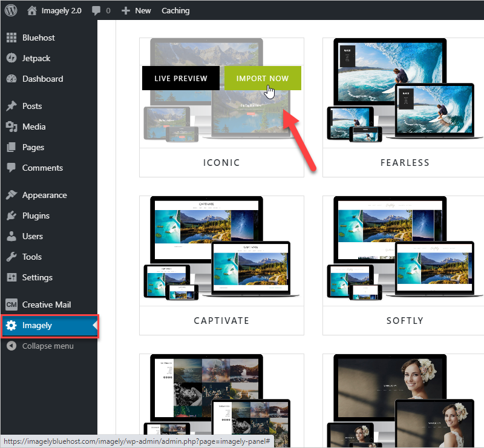Click the Media library icon
484x448 pixels.
coord(11,127)
